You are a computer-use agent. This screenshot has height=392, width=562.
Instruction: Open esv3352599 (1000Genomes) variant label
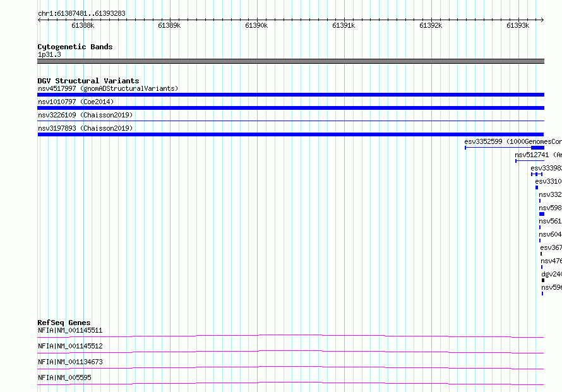(513, 141)
